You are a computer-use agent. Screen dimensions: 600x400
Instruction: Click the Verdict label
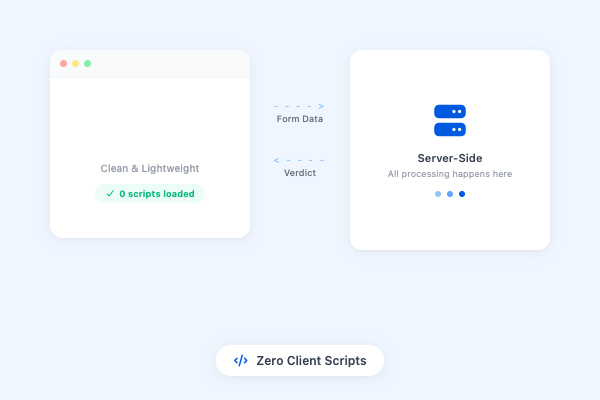(300, 173)
